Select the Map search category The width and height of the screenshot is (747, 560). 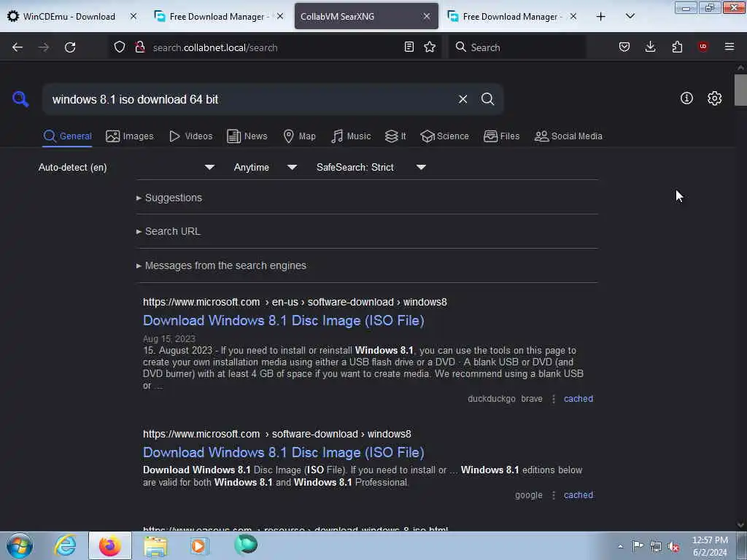(299, 136)
